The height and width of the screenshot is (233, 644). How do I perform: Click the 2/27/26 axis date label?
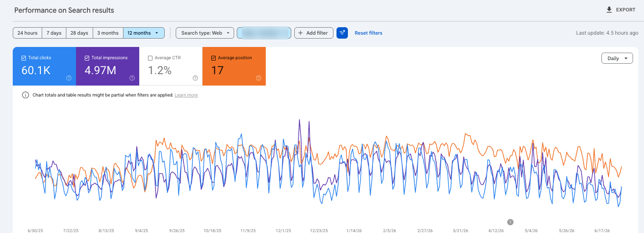424,230
